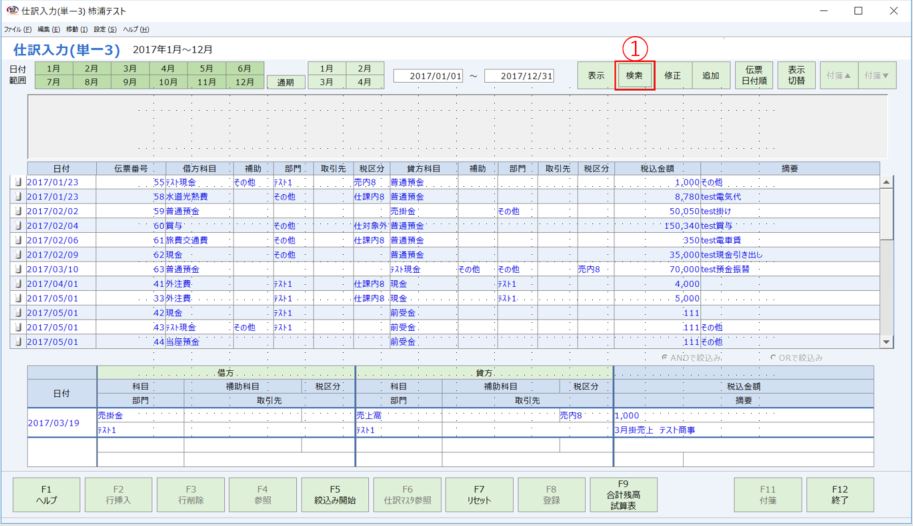Click the F5 絞込み開始 button
Image resolution: width=913 pixels, height=526 pixels.
pyautogui.click(x=335, y=495)
